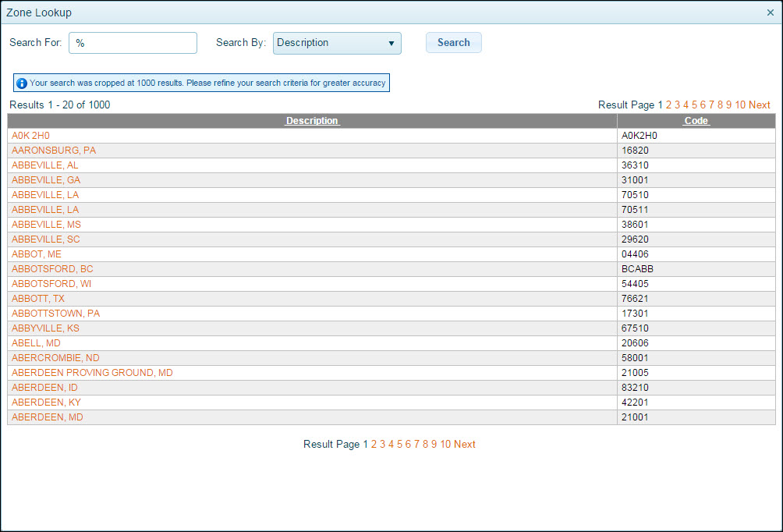Click the Search For input field

(x=133, y=43)
